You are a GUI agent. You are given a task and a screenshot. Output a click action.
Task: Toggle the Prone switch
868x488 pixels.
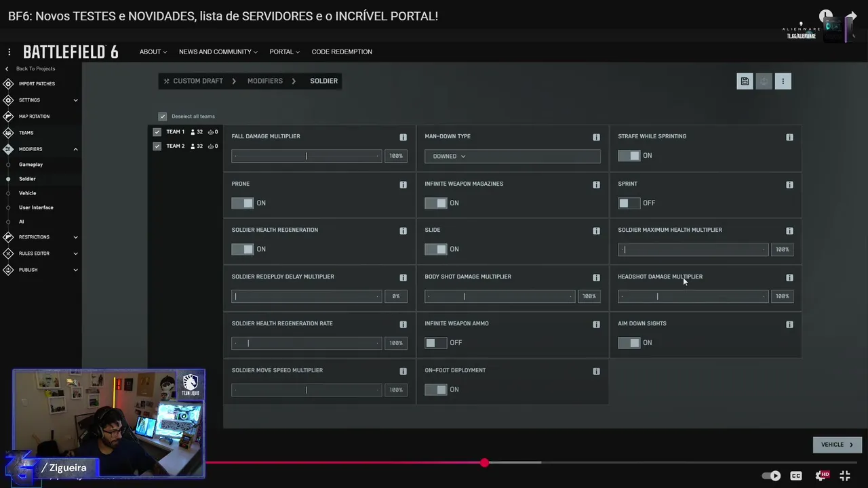[x=242, y=203]
